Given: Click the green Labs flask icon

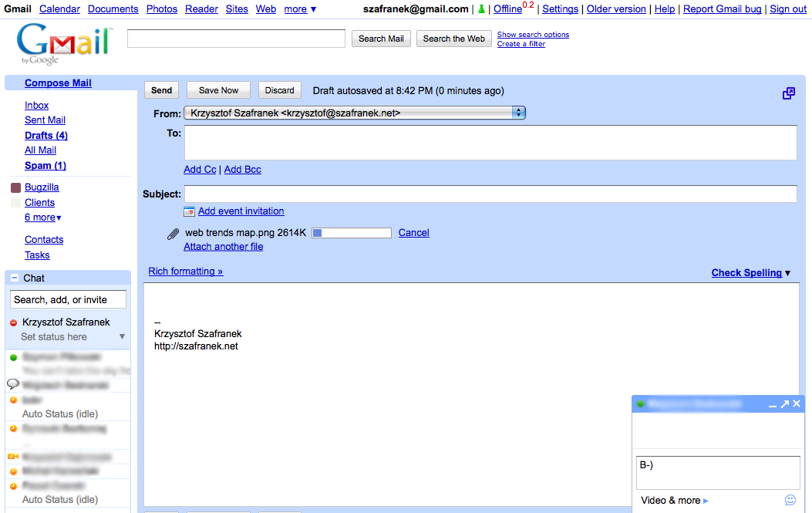Looking at the screenshot, I should (481, 9).
